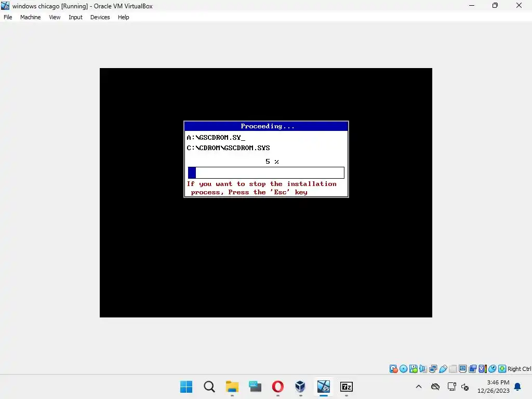Click the mouse integration status icon

click(492, 369)
